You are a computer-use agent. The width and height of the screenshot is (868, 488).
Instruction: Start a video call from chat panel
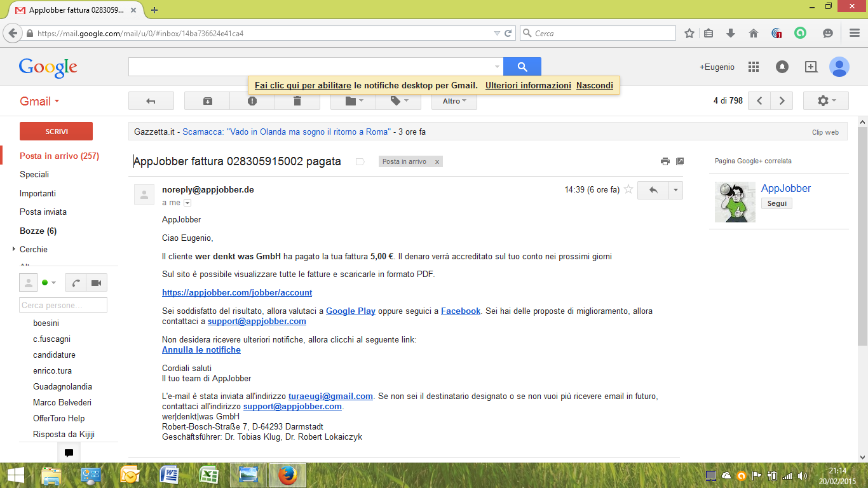pos(97,283)
